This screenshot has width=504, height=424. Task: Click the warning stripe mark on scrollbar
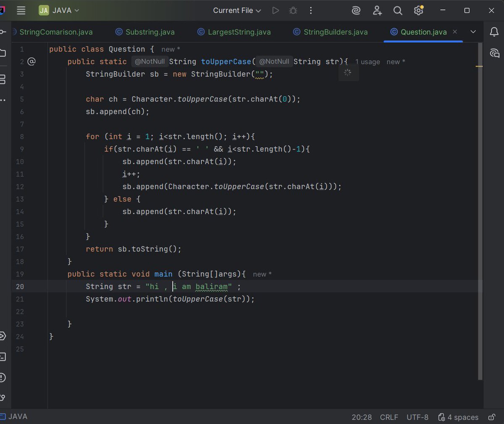(479, 66)
